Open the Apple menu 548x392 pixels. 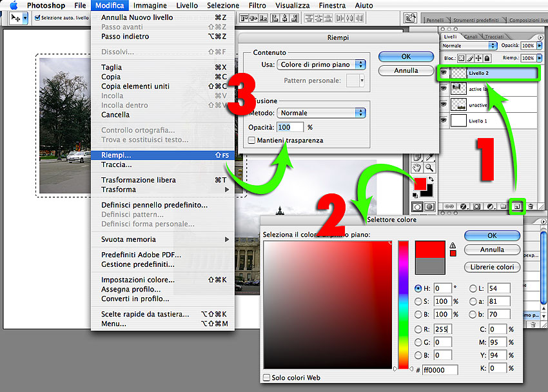tap(14, 5)
